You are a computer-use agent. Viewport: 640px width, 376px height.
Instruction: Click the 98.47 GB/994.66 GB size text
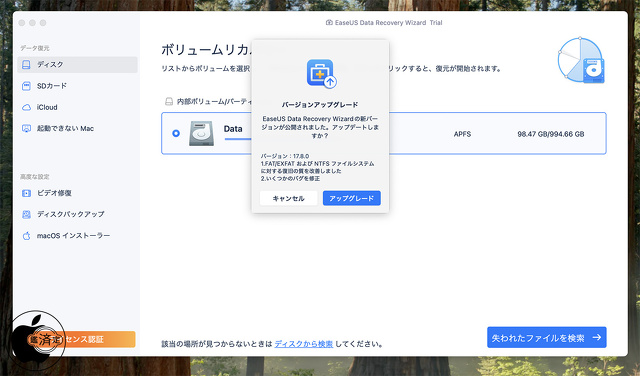[x=551, y=134]
